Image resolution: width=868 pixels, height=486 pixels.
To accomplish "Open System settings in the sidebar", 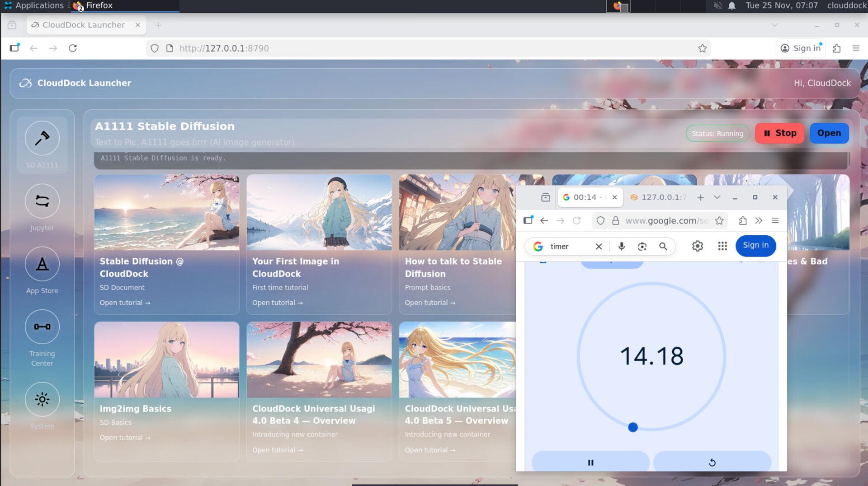I will [42, 399].
